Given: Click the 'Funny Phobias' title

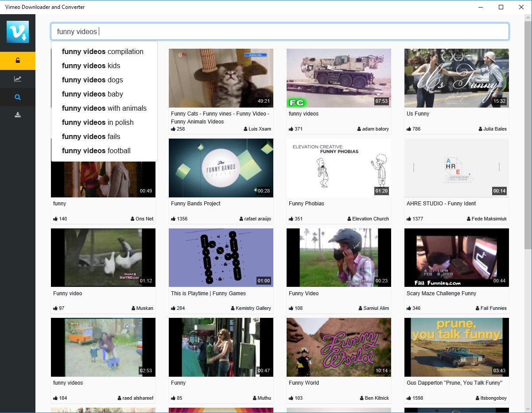Looking at the screenshot, I should coord(307,204).
